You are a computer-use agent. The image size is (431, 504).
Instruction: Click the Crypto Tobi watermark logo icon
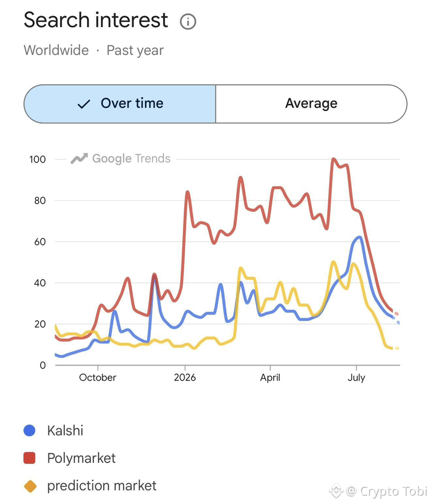336,491
